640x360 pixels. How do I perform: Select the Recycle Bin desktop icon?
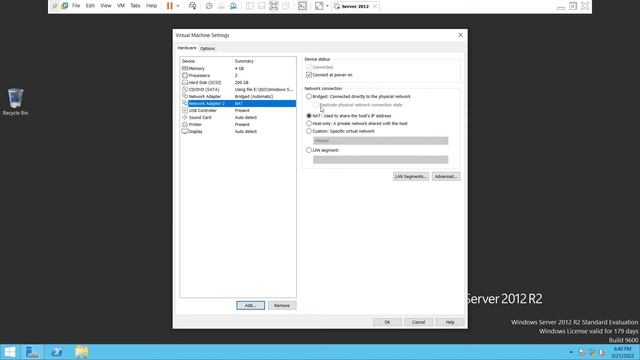click(16, 102)
